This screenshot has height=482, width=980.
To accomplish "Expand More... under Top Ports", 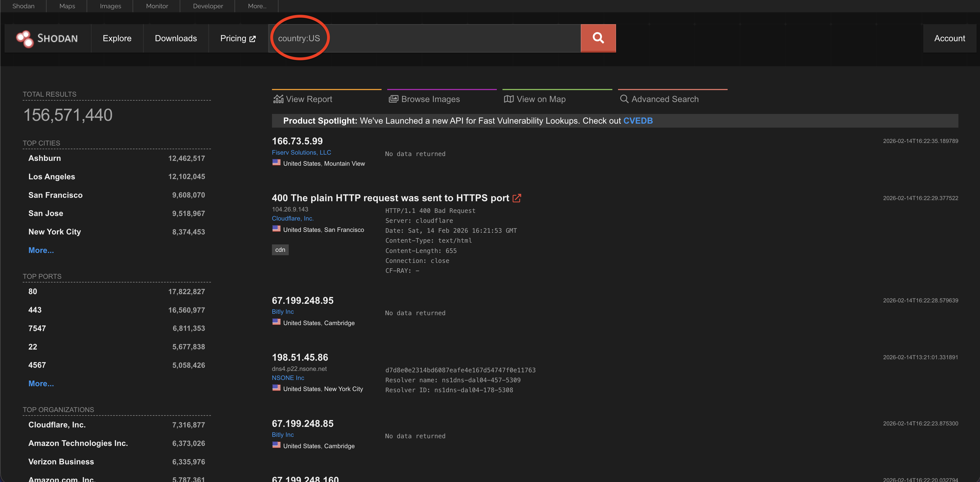I will pos(41,383).
